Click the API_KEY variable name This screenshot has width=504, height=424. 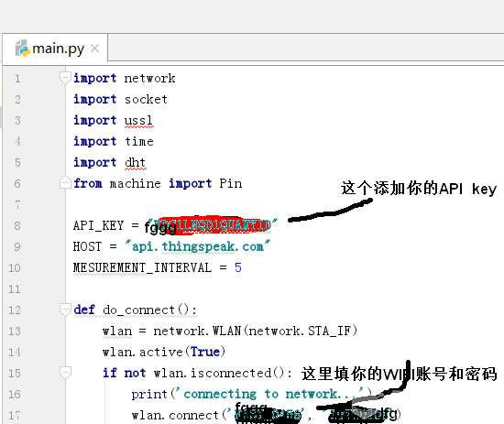pyautogui.click(x=98, y=225)
